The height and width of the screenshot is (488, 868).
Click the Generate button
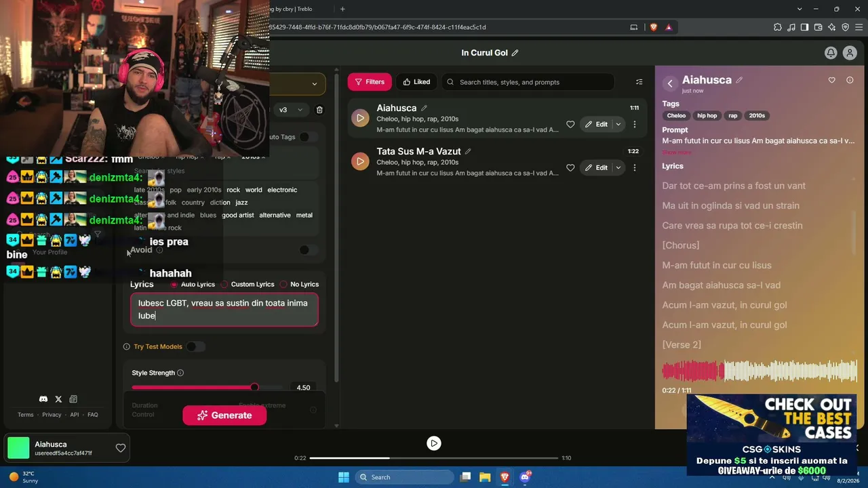(224, 415)
